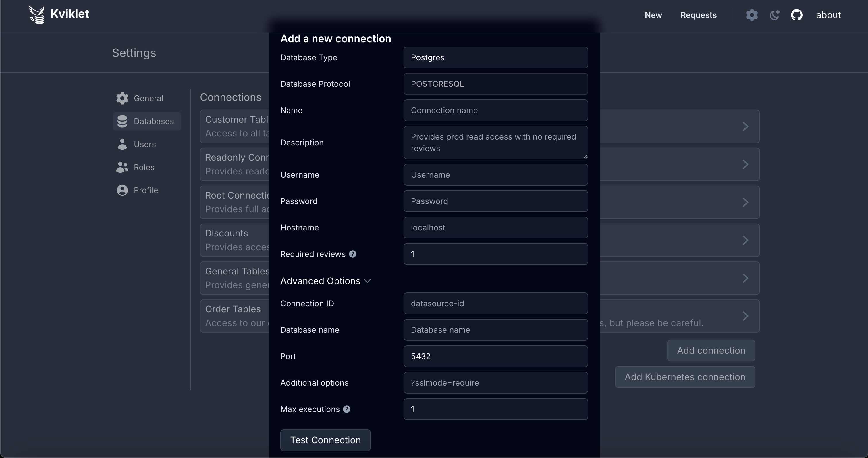The width and height of the screenshot is (868, 458).
Task: Click the Database Protocol field
Action: coord(496,84)
